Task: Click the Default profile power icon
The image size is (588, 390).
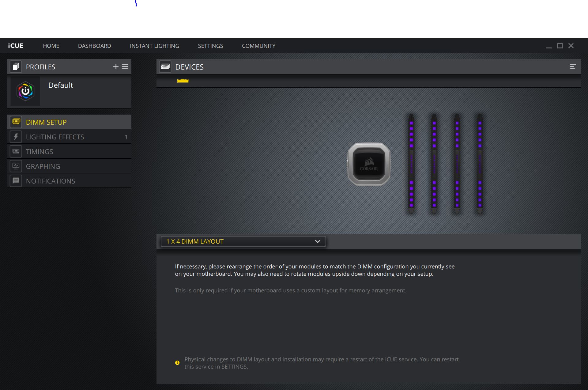Action: coord(25,91)
